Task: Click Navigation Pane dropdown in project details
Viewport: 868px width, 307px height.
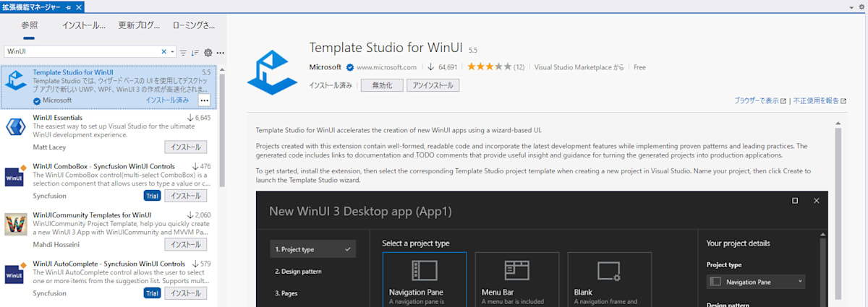Action: [x=756, y=281]
